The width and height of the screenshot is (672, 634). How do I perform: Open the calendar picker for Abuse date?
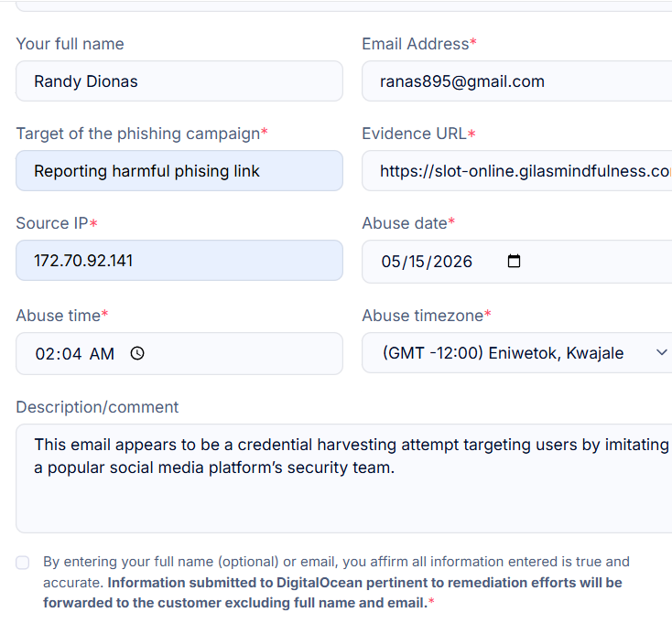(514, 261)
